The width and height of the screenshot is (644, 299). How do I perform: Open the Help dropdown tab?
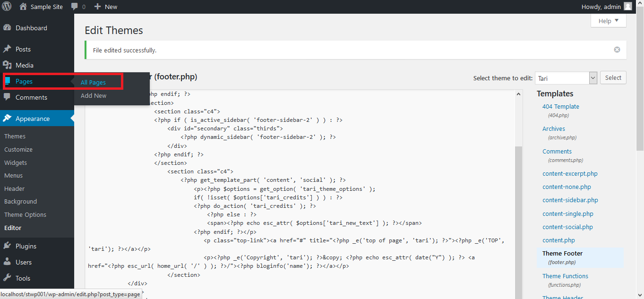point(609,21)
